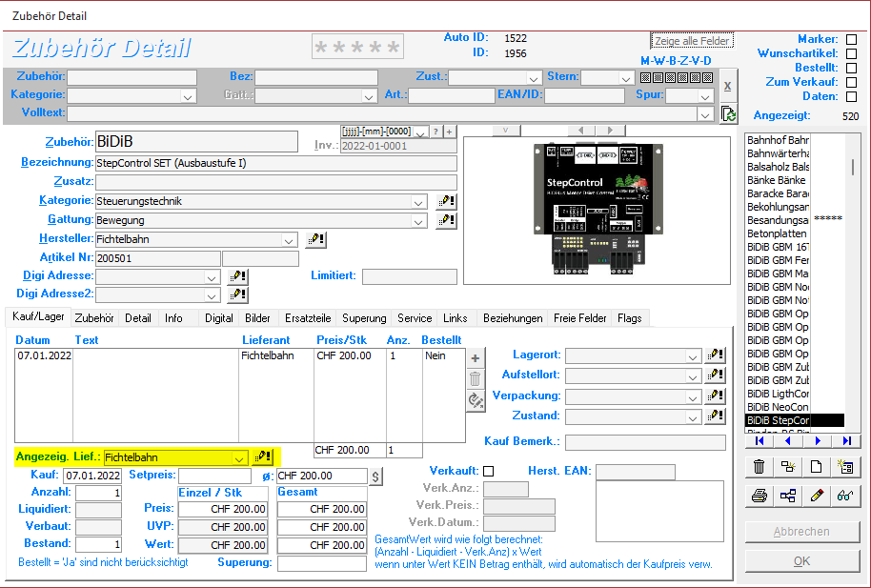This screenshot has height=588, width=871.
Task: Click the edit-list icon beside Zustand
Action: (x=716, y=416)
